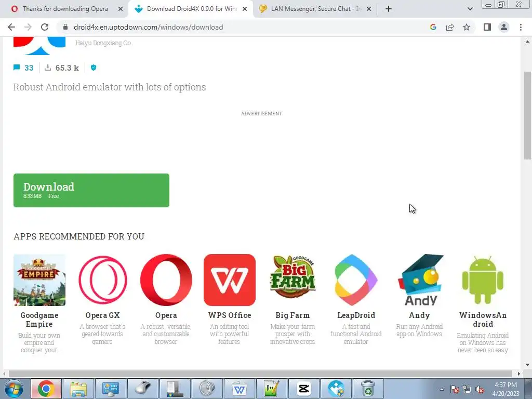Click the muted volume tray icon
This screenshot has height=399, width=532.
click(480, 390)
